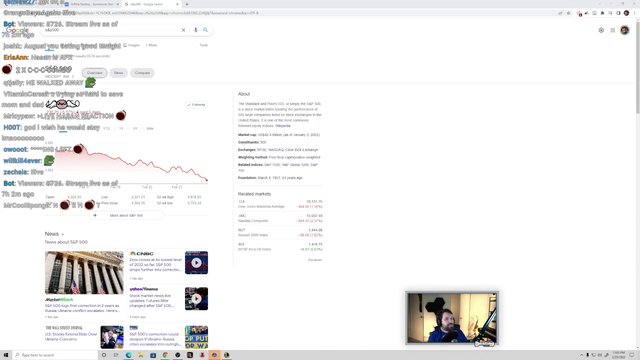Open Cortana circle in the taskbar
Viewport: 640px width, 360px height.
[x=104, y=355]
